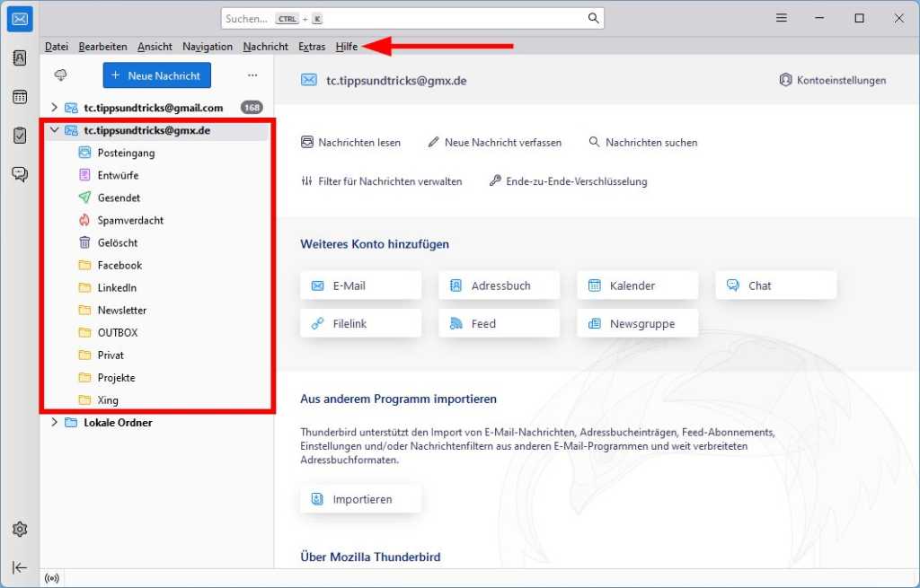Open the Ansicht menu
920x588 pixels.
coord(155,47)
